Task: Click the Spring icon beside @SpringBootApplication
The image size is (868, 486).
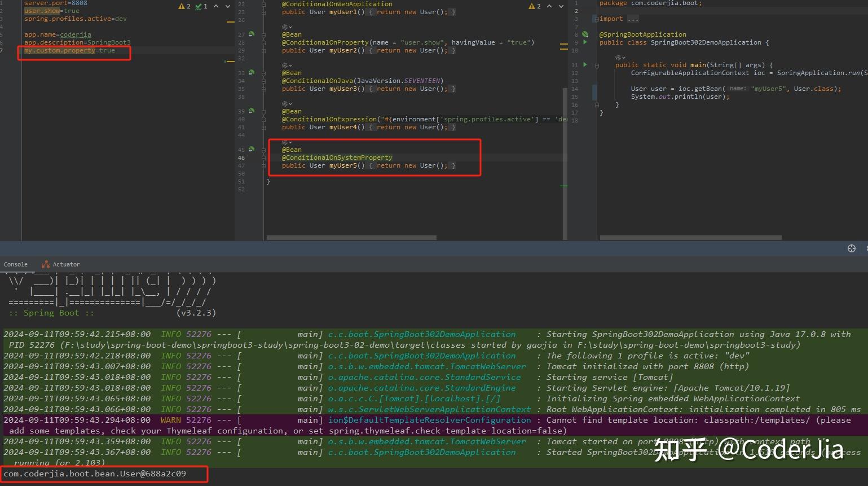Action: click(x=584, y=34)
